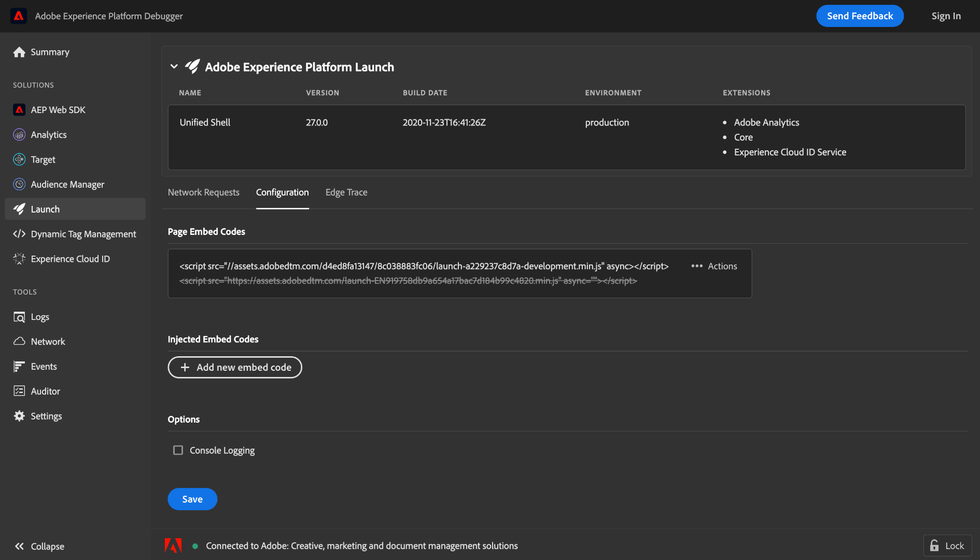The height and width of the screenshot is (560, 980).
Task: Toggle the Lock button in footer
Action: tap(947, 545)
